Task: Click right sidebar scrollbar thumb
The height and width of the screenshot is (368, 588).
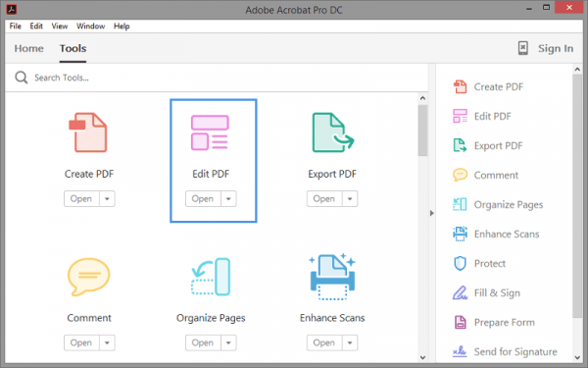Action: 577,196
